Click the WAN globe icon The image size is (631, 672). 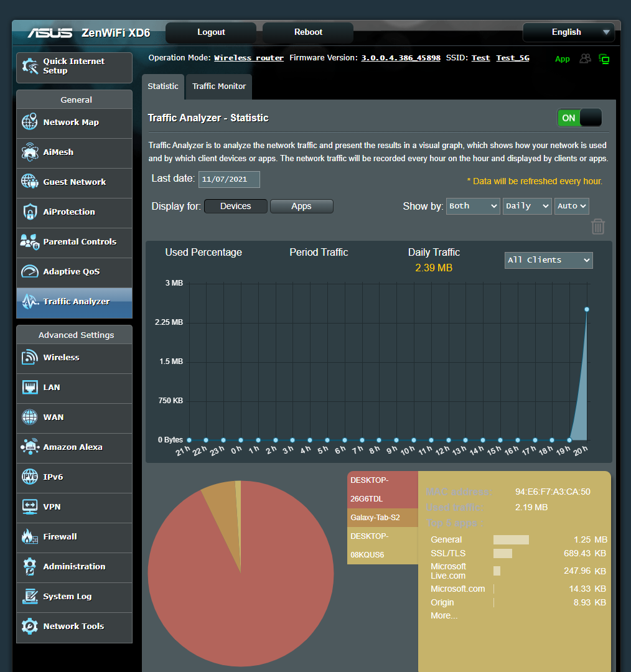pyautogui.click(x=30, y=417)
